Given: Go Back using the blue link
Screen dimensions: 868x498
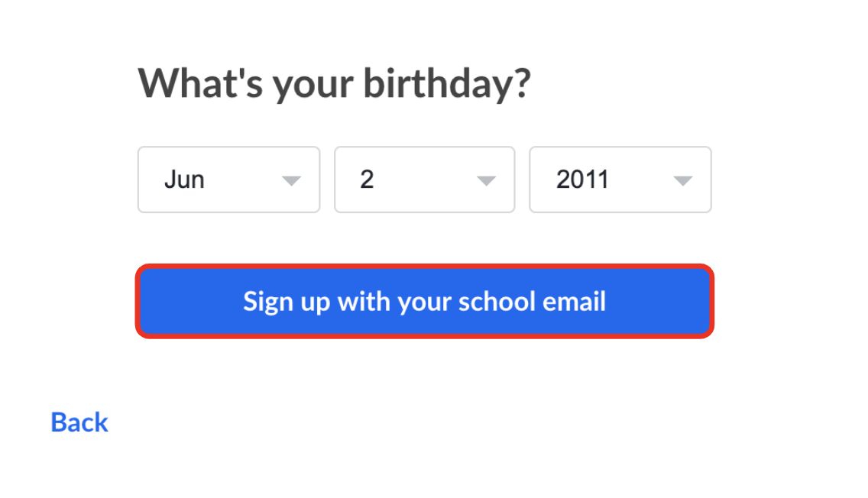Looking at the screenshot, I should click(79, 422).
